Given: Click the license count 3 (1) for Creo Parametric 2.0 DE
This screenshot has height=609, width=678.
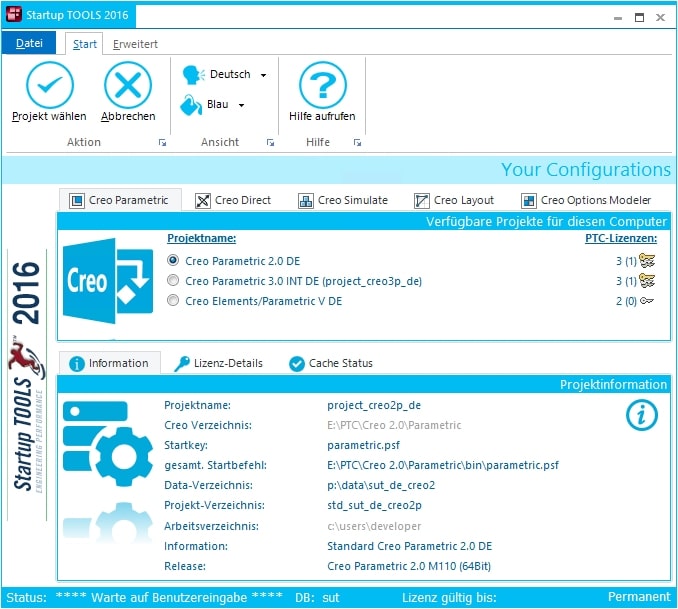Looking at the screenshot, I should 627,261.
